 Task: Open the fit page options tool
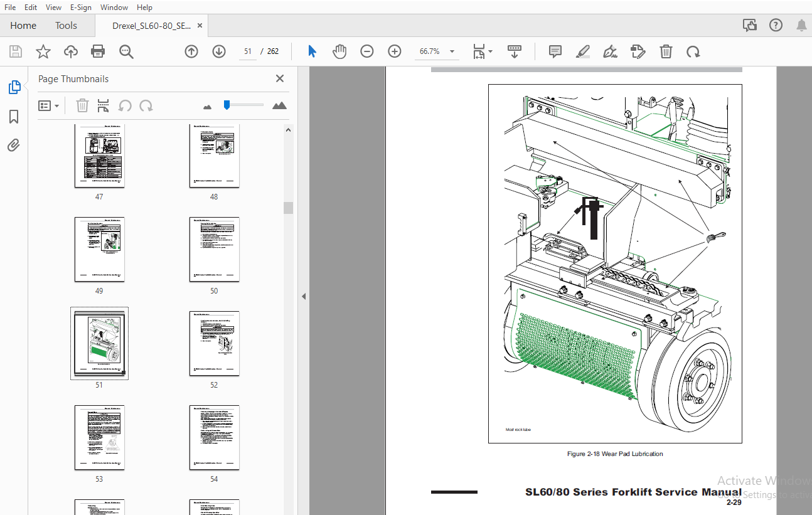482,51
